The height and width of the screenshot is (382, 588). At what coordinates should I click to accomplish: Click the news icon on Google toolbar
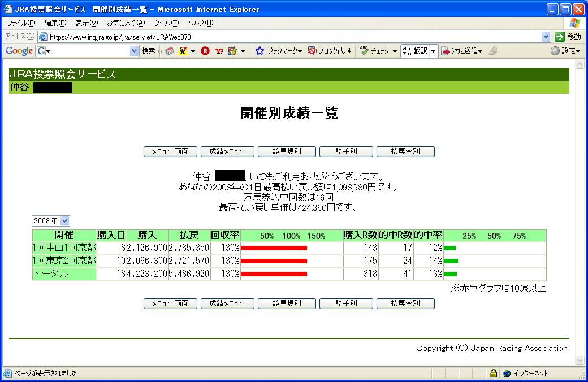tap(169, 51)
